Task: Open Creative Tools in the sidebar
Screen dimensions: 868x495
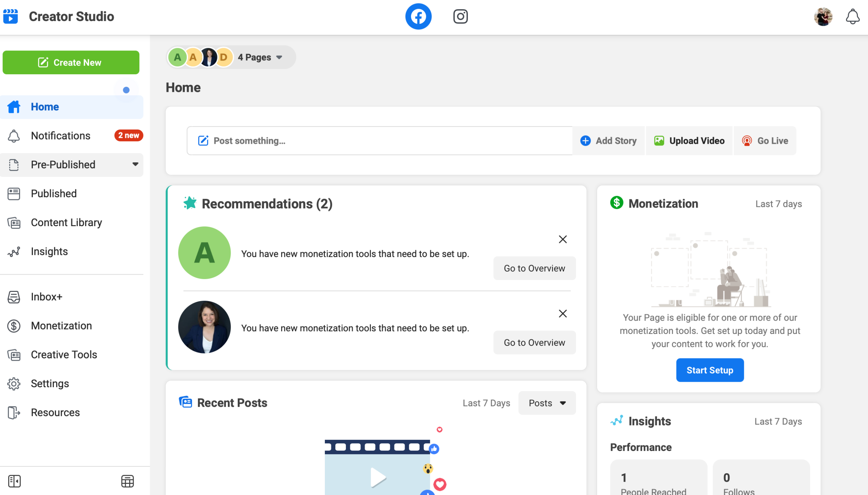Action: click(64, 354)
